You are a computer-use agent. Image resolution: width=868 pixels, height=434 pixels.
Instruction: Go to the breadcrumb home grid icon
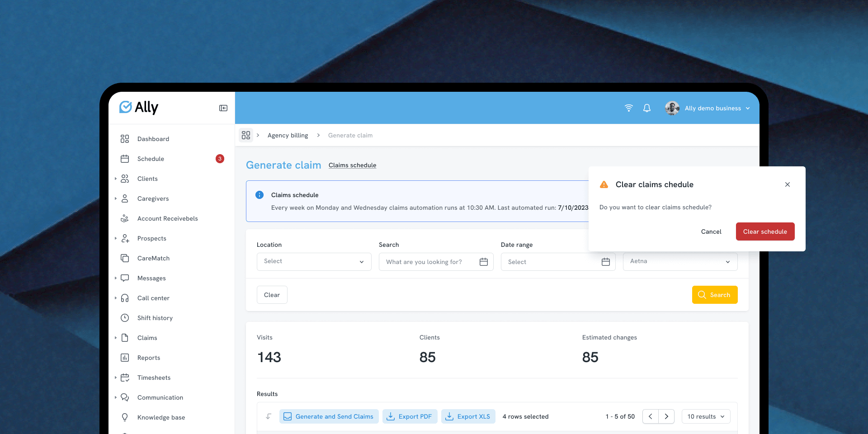click(246, 135)
